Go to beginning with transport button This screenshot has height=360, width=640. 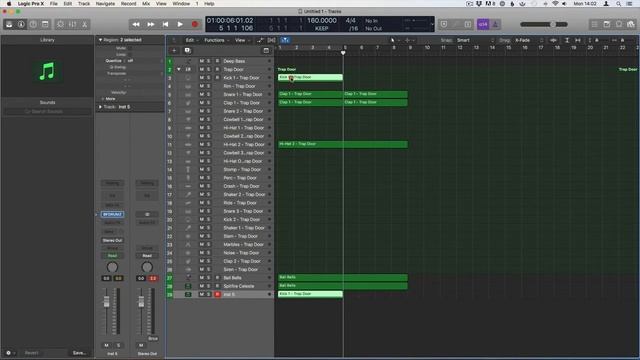coord(165,24)
